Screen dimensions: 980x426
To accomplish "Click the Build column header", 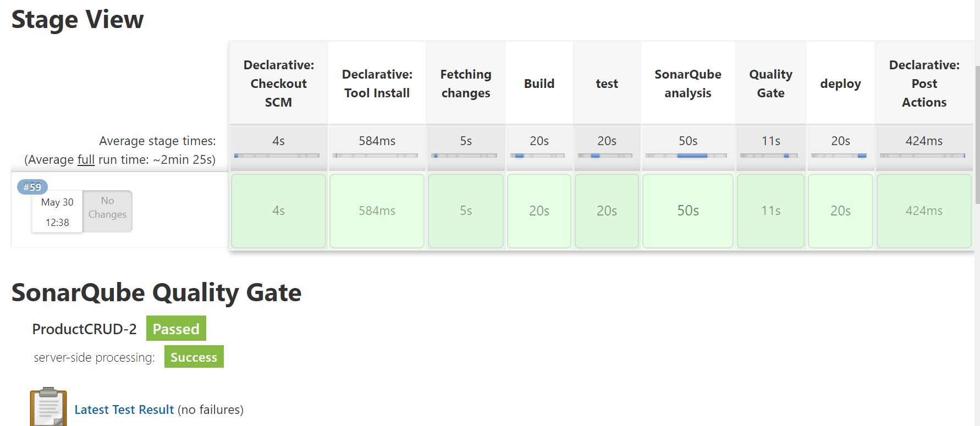I will click(x=539, y=83).
